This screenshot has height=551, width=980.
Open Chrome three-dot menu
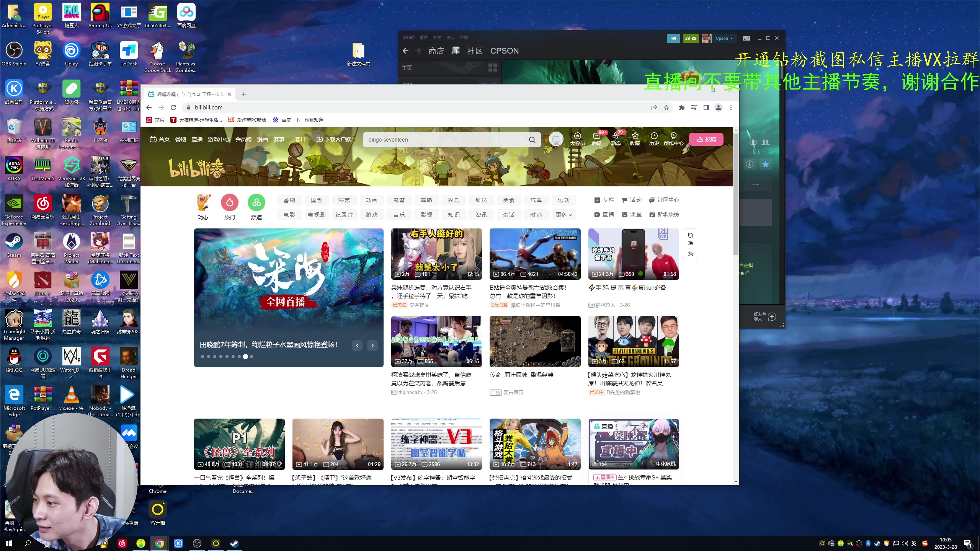(x=731, y=108)
